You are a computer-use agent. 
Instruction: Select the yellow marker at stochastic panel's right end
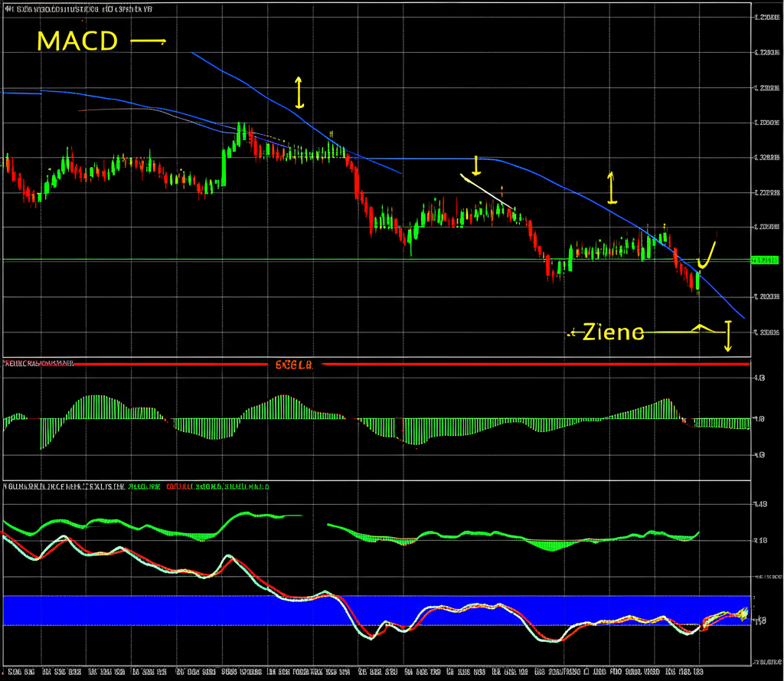click(741, 613)
